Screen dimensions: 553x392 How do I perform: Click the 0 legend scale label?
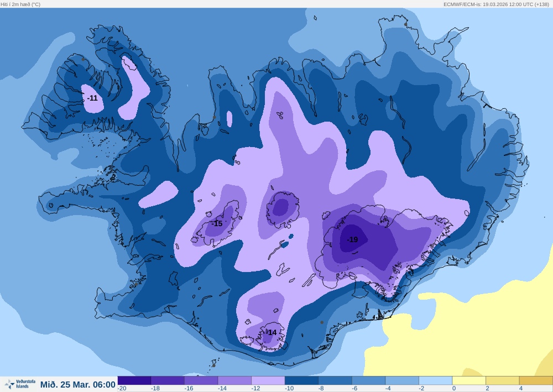tap(454, 389)
